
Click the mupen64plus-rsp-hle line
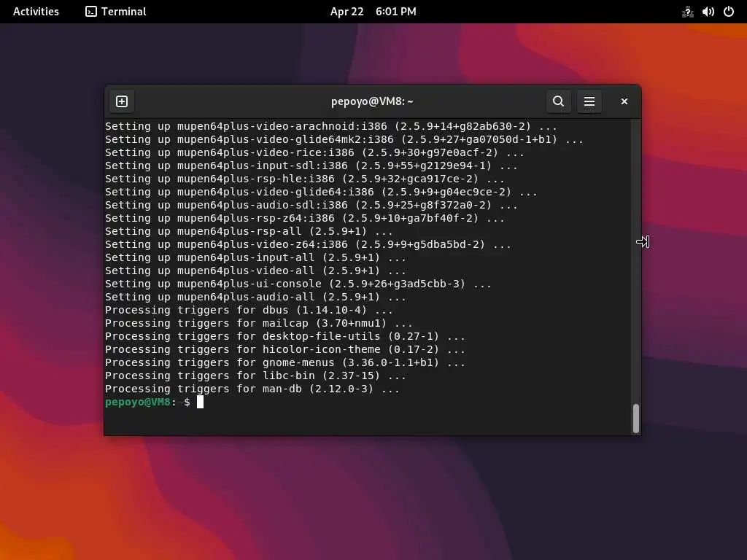point(305,179)
